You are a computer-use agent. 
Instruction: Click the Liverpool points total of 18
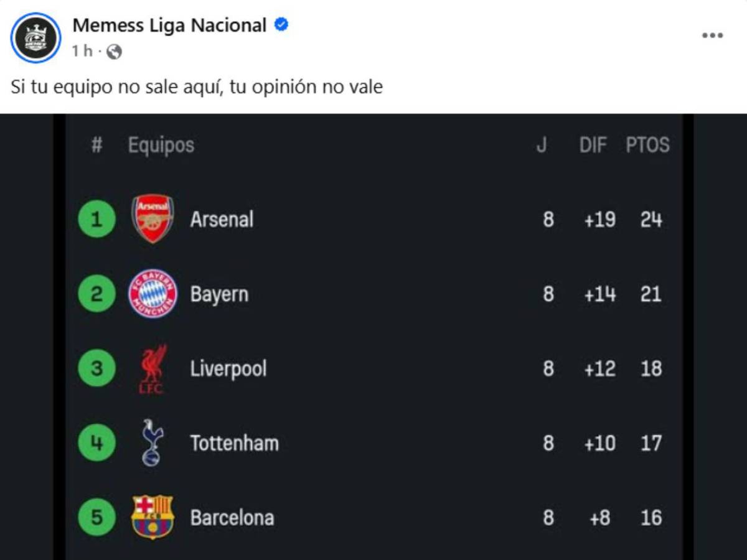(x=650, y=368)
